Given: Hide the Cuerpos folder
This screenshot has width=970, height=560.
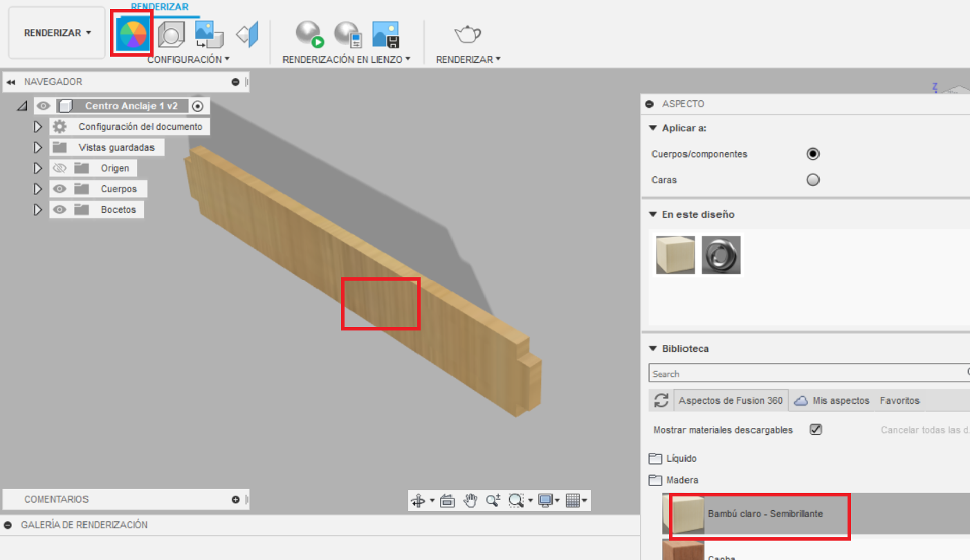Looking at the screenshot, I should click(x=60, y=189).
